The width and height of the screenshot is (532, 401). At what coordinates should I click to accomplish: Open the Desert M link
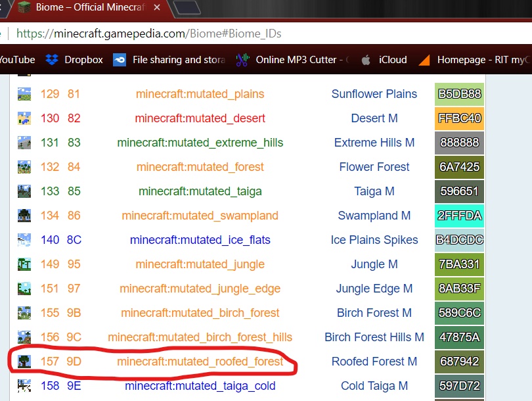(x=374, y=118)
